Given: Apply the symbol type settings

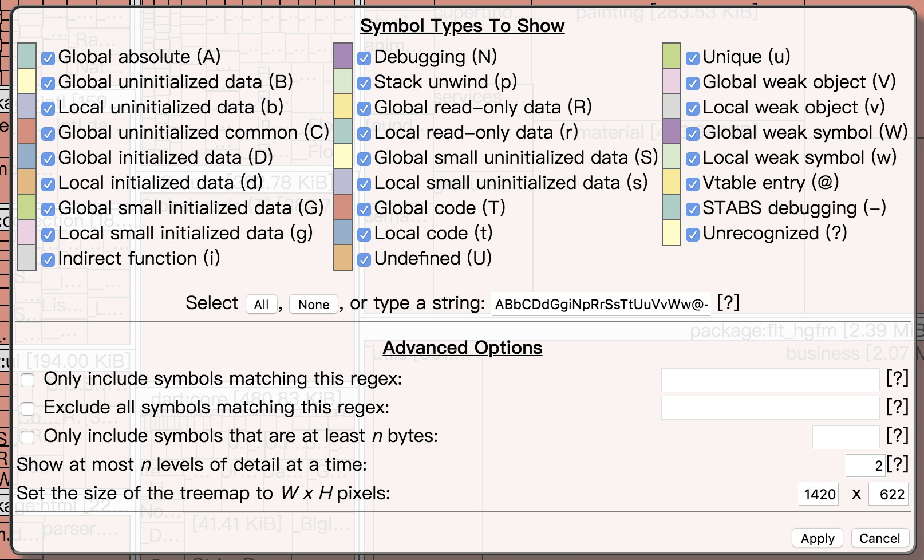Looking at the screenshot, I should pyautogui.click(x=818, y=538).
